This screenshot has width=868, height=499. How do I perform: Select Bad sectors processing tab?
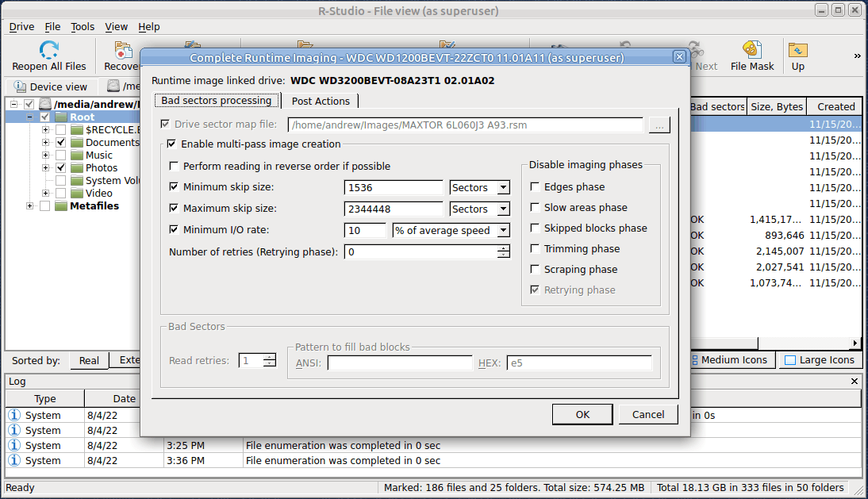coord(217,101)
